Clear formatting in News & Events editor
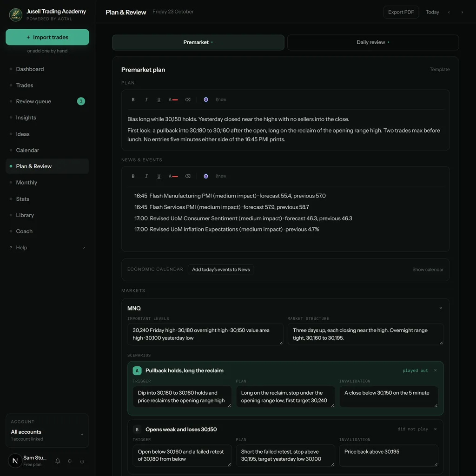The image size is (476, 476). (188, 176)
